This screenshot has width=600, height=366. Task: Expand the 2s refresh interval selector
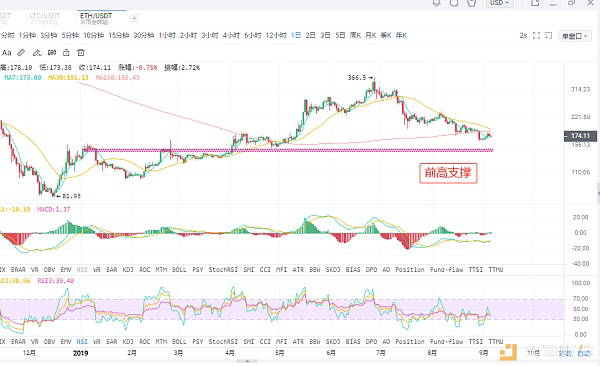pyautogui.click(x=523, y=36)
